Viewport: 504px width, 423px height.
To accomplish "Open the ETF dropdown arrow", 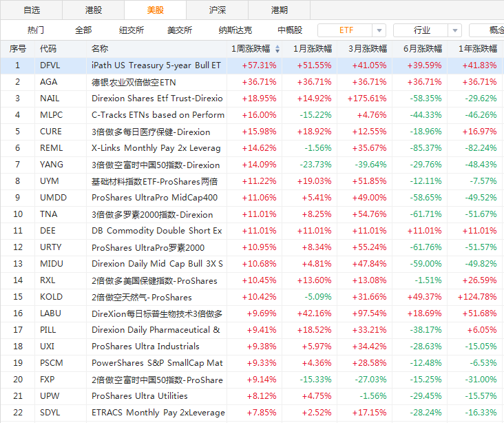I will coord(379,30).
